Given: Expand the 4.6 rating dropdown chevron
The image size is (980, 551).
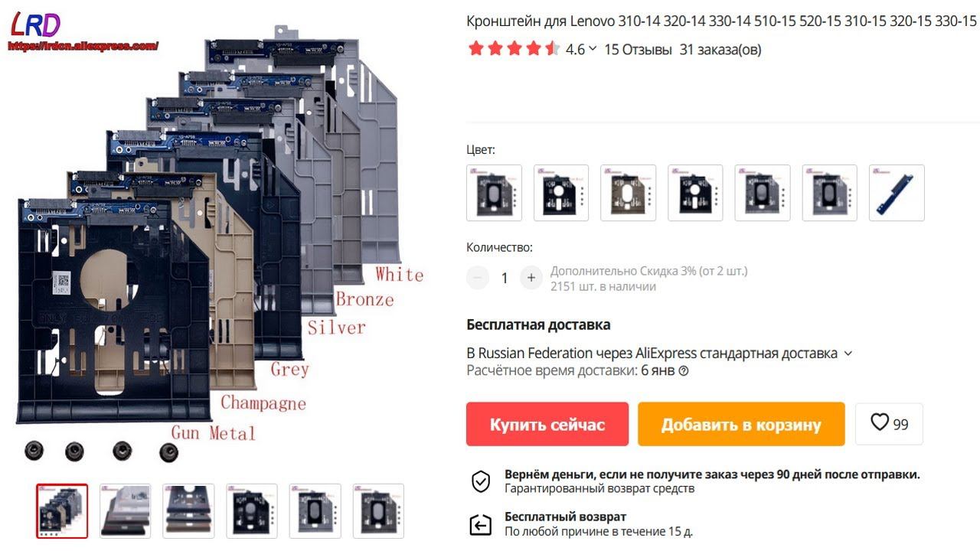Looking at the screenshot, I should [593, 50].
